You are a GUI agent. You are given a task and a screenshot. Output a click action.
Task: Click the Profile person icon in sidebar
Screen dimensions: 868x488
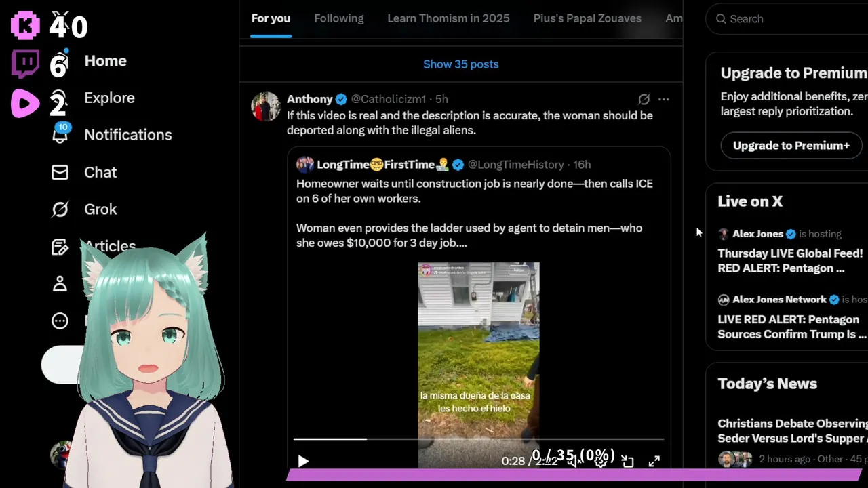pos(60,284)
